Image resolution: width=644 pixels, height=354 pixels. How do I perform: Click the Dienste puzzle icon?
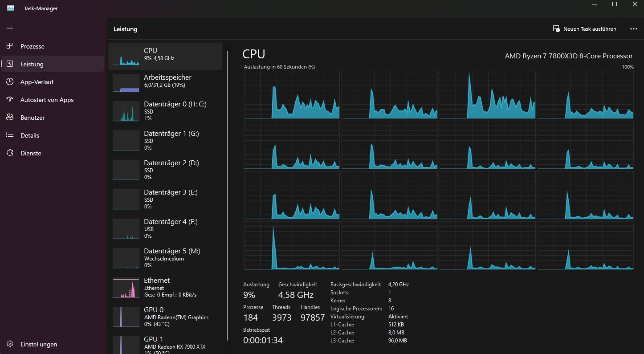(10, 153)
